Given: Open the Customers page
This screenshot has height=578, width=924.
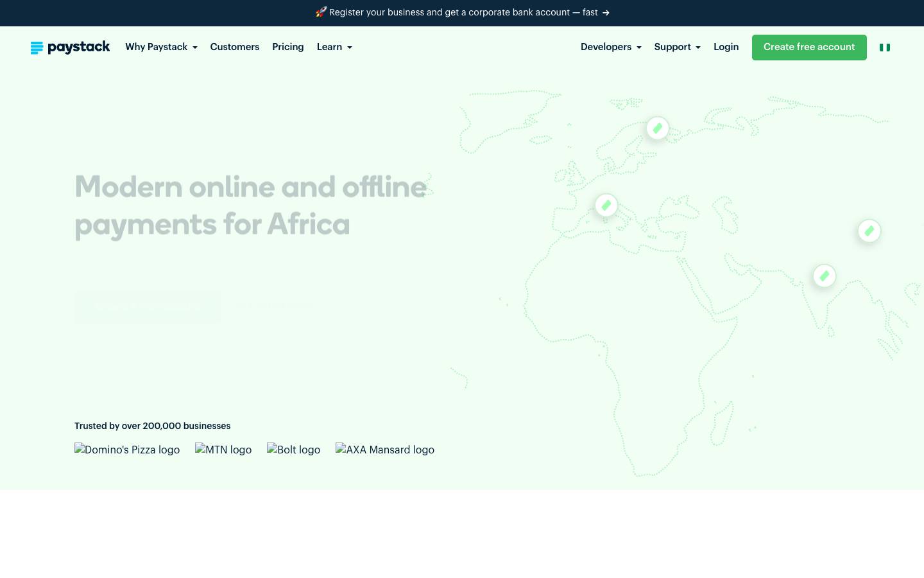Looking at the screenshot, I should pos(235,48).
